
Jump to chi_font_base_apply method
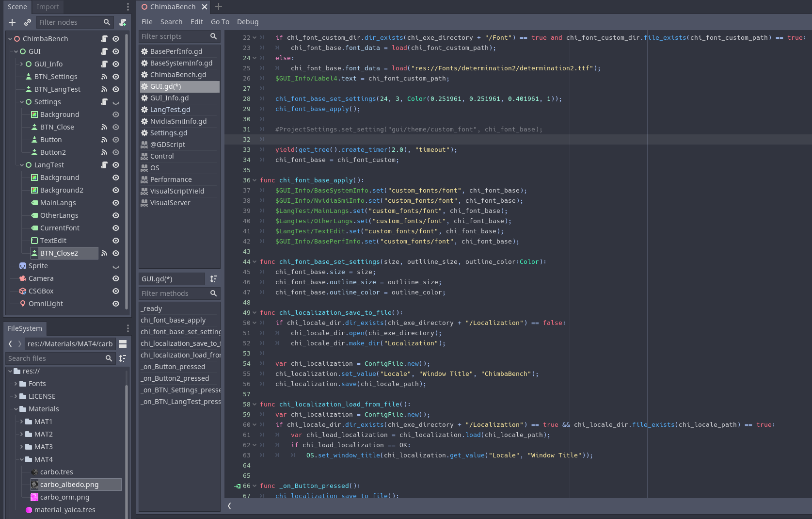pos(173,320)
